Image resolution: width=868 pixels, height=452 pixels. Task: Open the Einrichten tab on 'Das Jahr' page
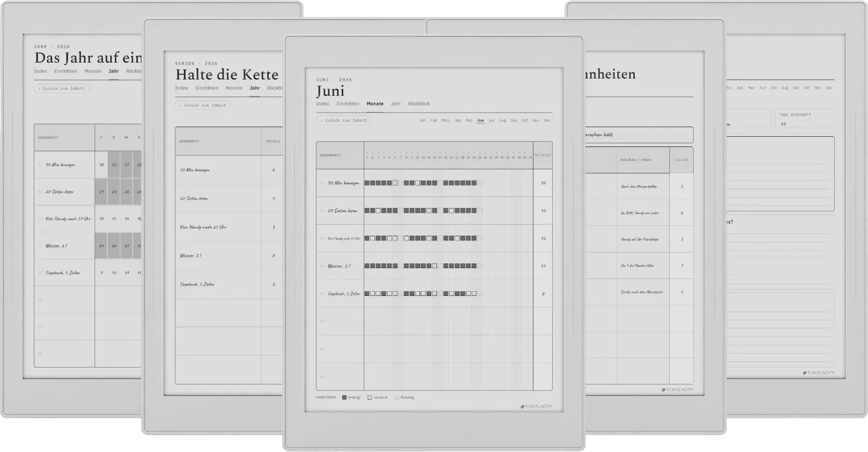pos(66,71)
